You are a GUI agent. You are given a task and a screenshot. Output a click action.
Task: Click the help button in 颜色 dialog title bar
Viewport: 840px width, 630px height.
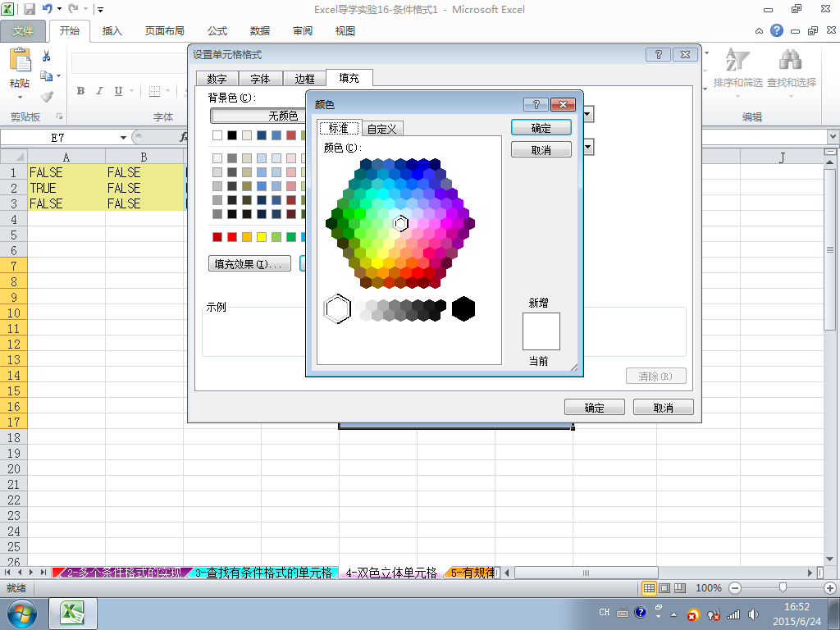point(536,104)
